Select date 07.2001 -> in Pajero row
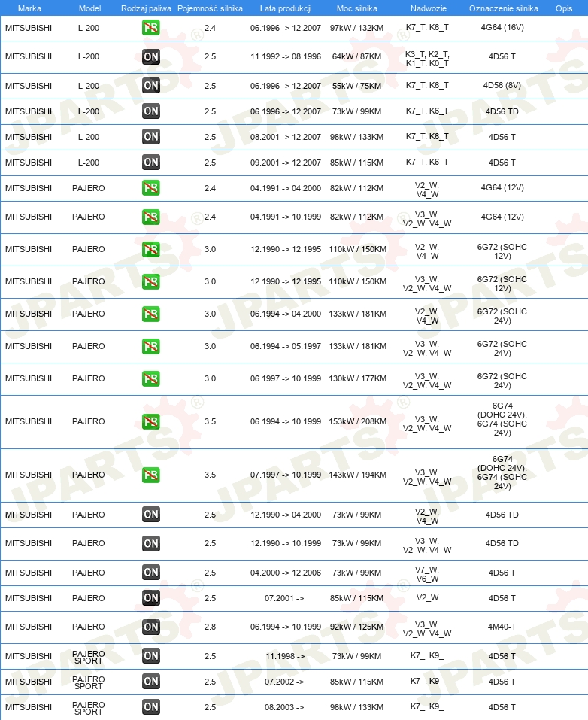Viewport: 588px width, 720px height. [284, 598]
